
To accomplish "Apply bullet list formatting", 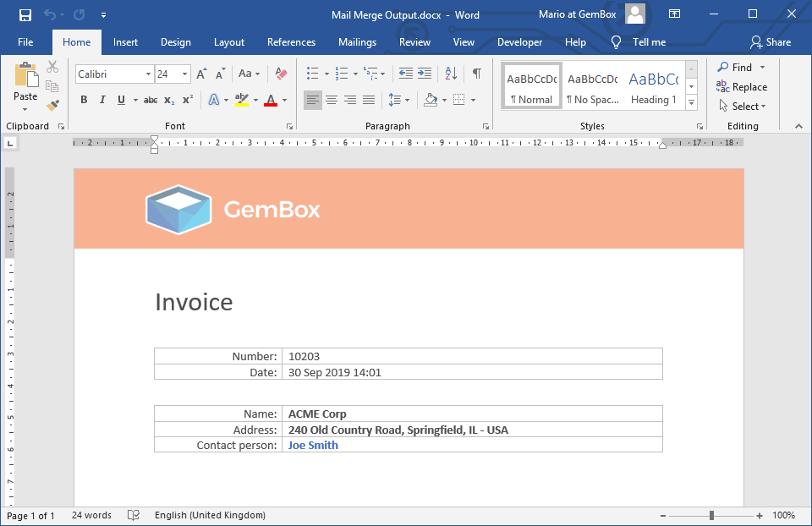I will [x=312, y=74].
